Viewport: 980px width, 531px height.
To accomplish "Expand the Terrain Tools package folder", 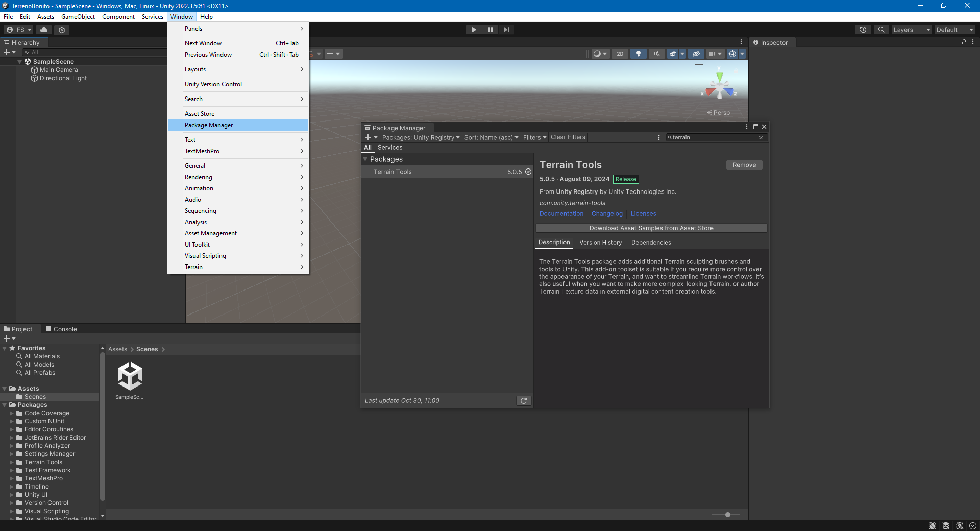I will click(x=12, y=462).
